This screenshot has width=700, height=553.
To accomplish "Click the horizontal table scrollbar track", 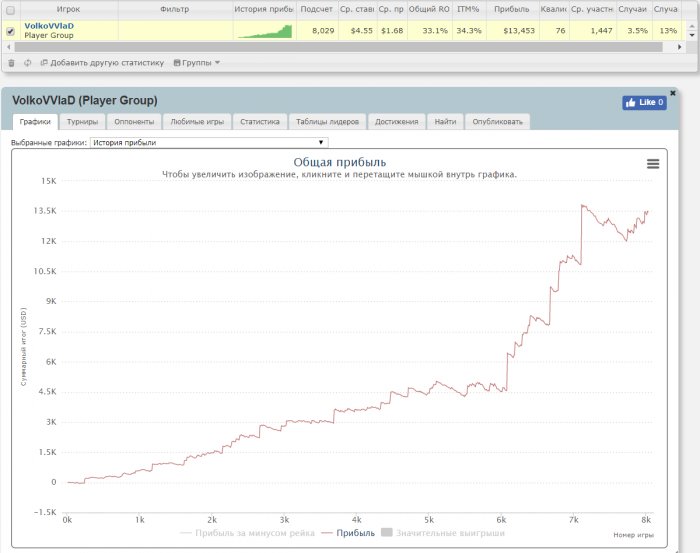I will pos(338,47).
